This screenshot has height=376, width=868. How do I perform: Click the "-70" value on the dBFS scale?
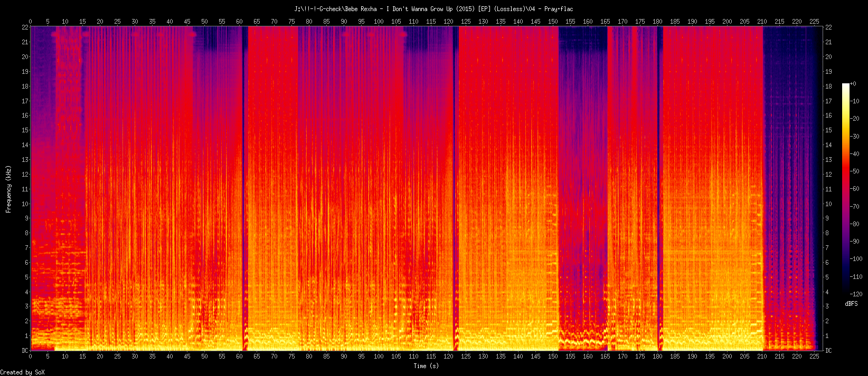[855, 207]
